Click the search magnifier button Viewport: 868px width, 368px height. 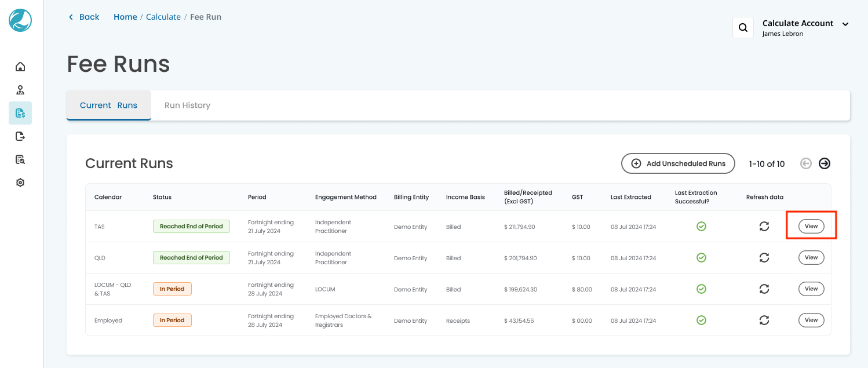click(x=743, y=27)
